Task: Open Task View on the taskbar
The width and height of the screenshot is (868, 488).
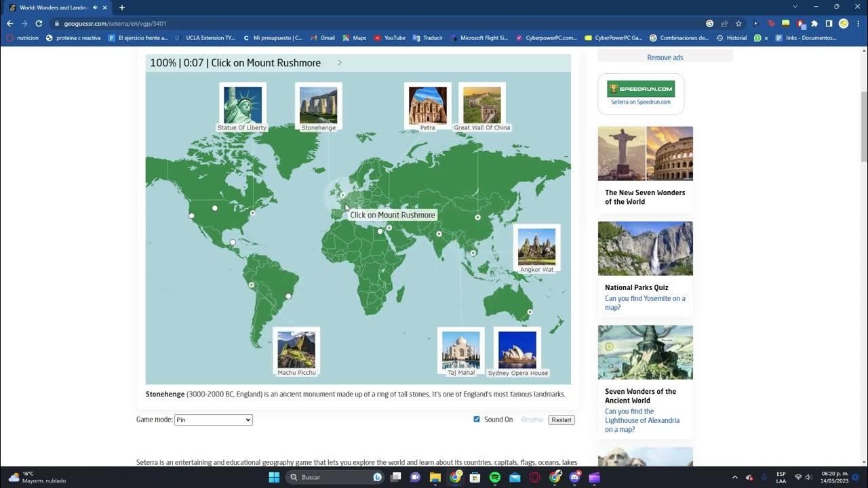Action: [x=396, y=477]
